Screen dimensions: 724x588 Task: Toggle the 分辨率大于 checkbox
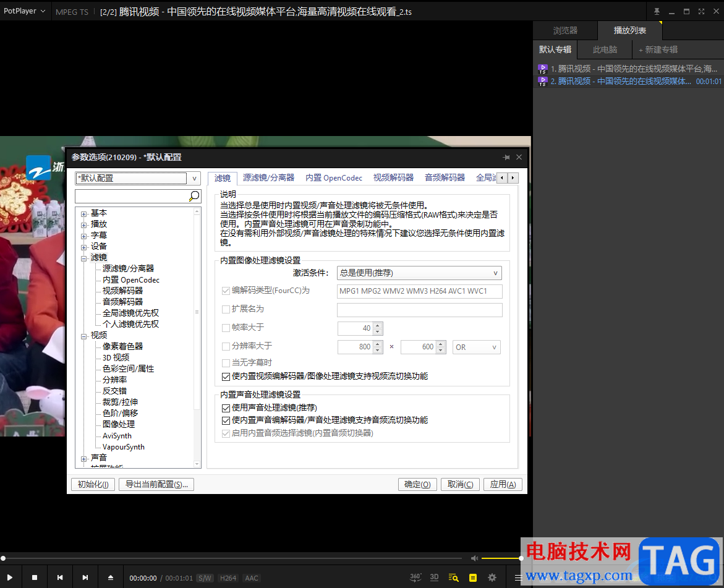pos(226,346)
